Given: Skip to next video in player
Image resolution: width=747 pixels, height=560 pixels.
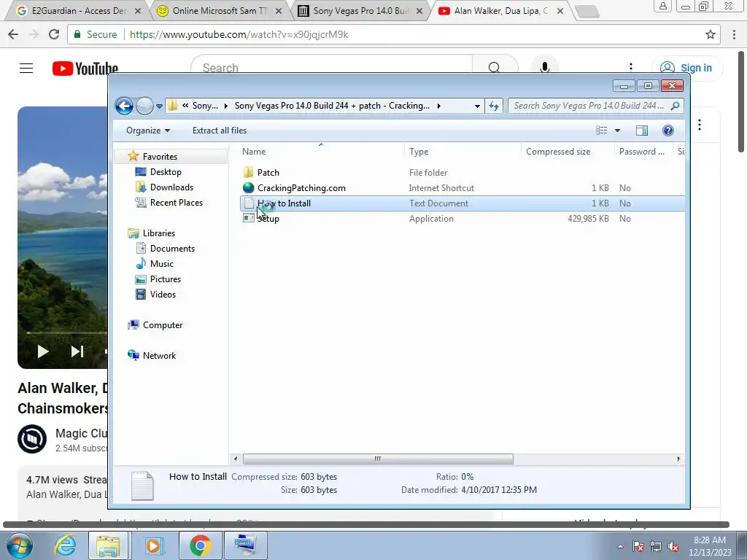Looking at the screenshot, I should click(77, 351).
